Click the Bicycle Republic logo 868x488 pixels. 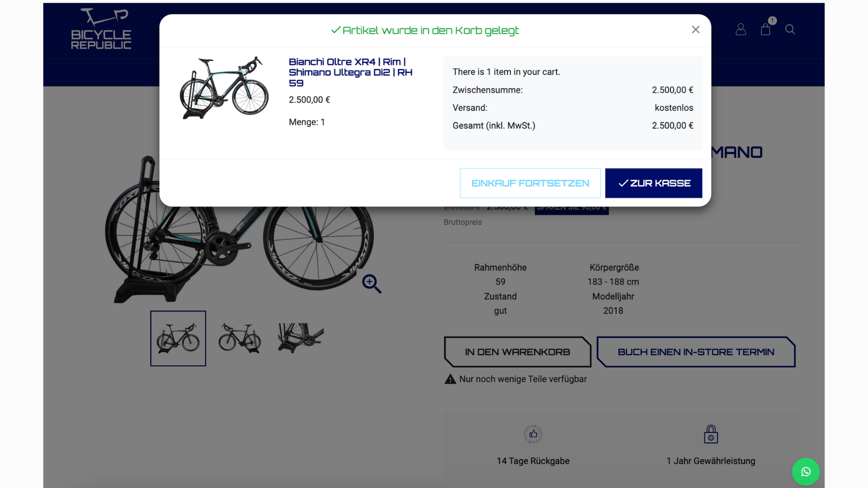pos(101,29)
